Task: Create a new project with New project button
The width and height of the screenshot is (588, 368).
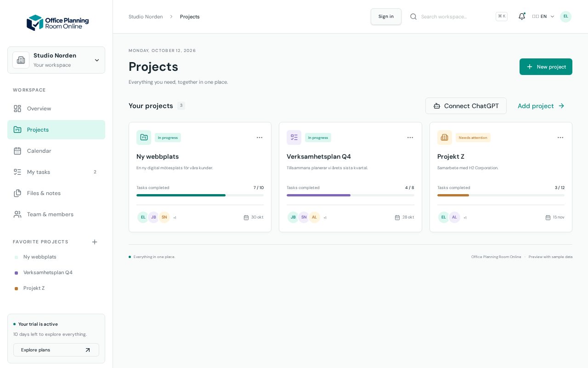Action: point(546,67)
